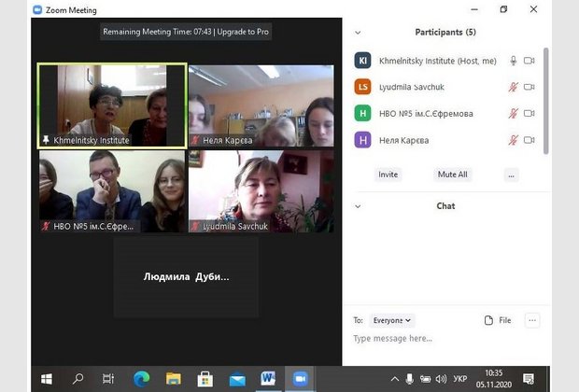
Task: Switch to Word on taskbar
Action: (268, 379)
